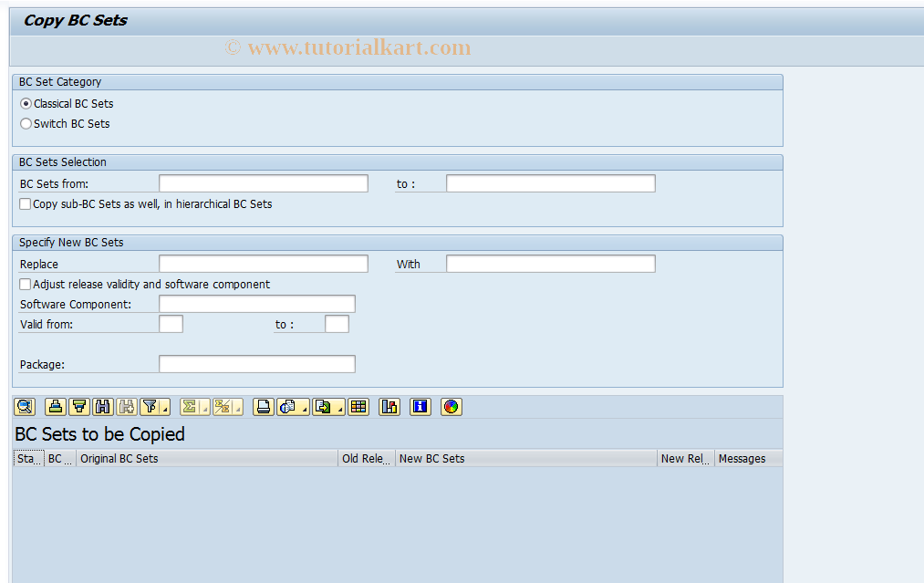Click the Print icon on the toolbar

pyautogui.click(x=263, y=407)
